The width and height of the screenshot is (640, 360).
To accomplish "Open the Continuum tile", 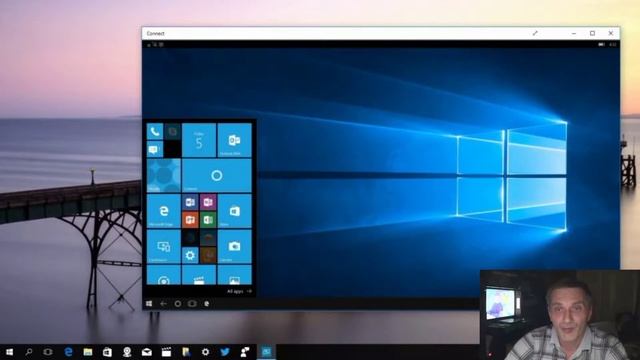I will click(x=164, y=247).
